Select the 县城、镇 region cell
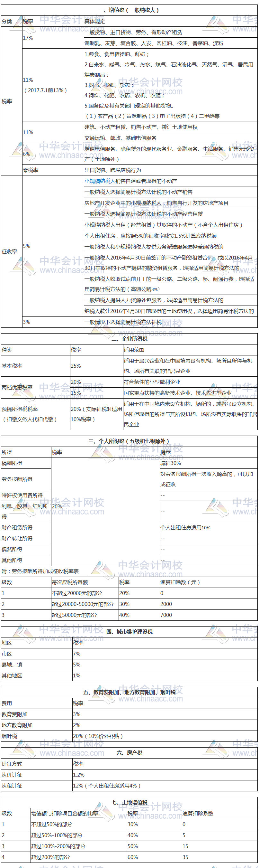Screen dimensions: 259x868 (12, 665)
